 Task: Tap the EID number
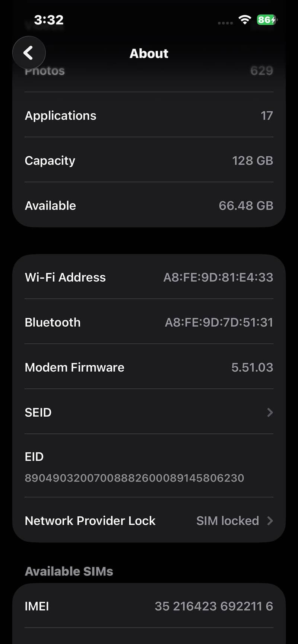point(134,478)
